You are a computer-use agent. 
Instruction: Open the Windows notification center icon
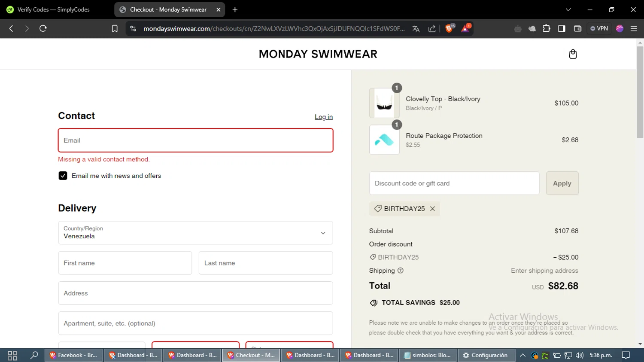click(x=626, y=355)
